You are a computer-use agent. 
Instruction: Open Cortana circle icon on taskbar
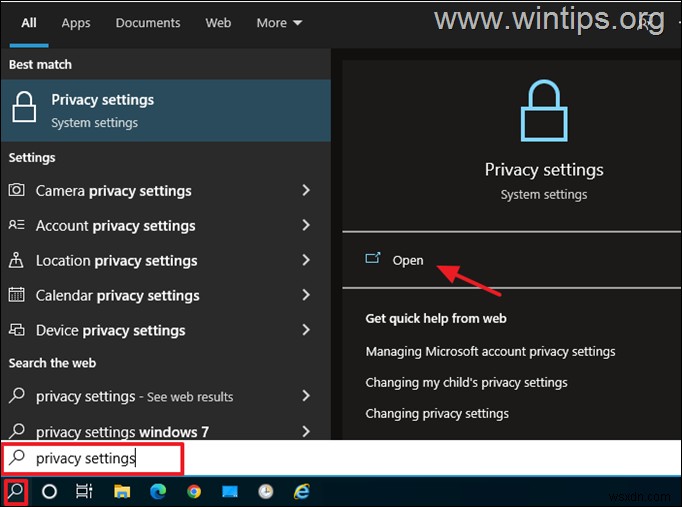coord(49,491)
